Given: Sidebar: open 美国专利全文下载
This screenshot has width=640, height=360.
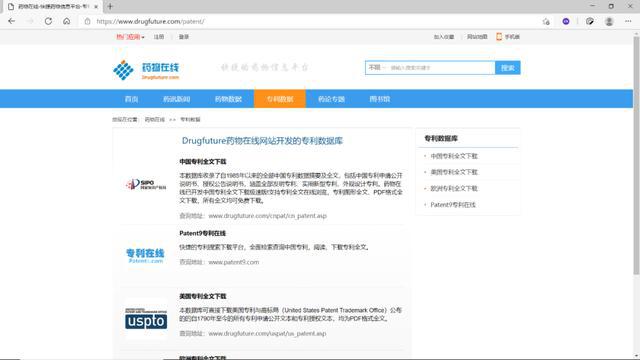Looking at the screenshot, I should pyautogui.click(x=454, y=172).
